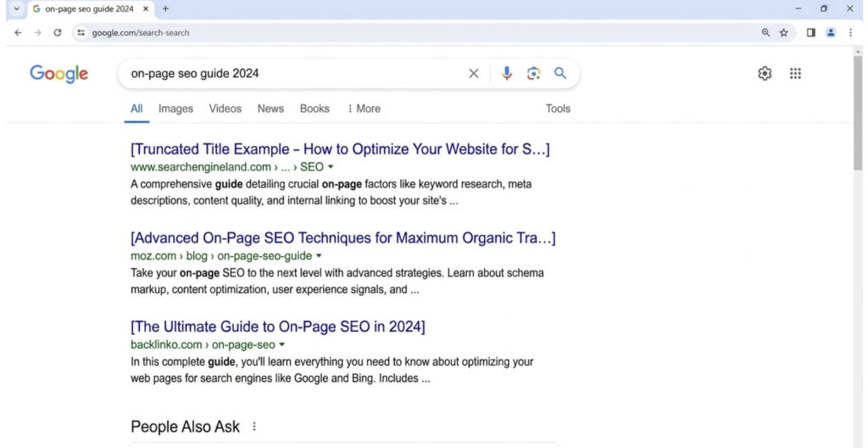The height and width of the screenshot is (448, 868).
Task: Open the Google apps grid
Action: click(795, 73)
